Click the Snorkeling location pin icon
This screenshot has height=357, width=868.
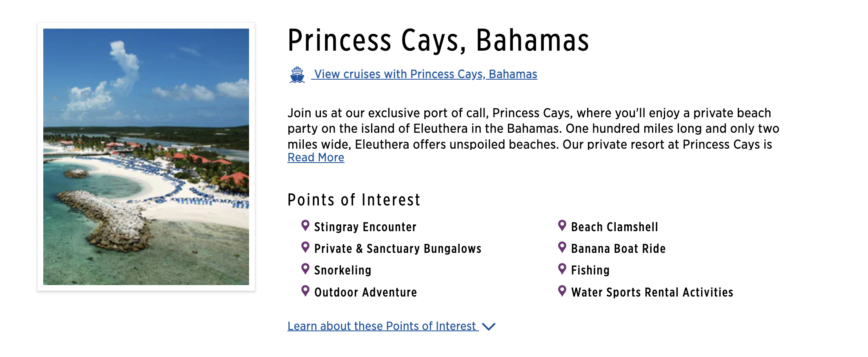point(305,269)
